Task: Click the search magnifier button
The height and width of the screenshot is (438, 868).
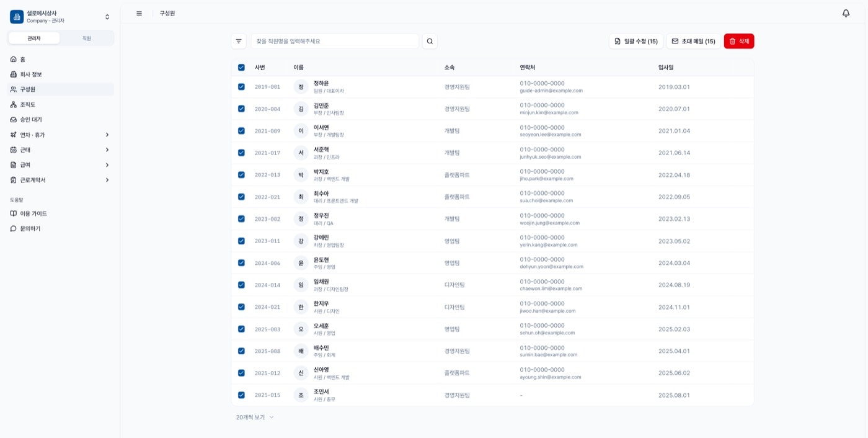Action: tap(430, 41)
